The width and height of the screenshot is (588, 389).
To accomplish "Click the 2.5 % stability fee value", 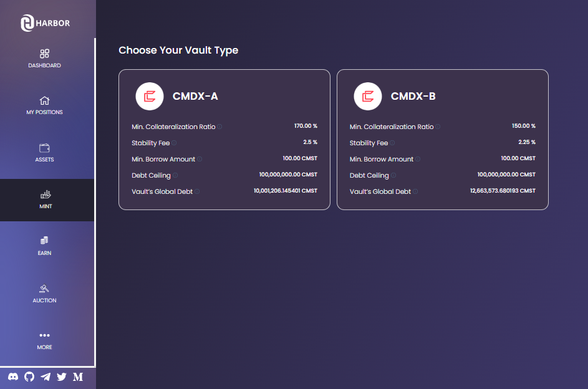I will (310, 142).
